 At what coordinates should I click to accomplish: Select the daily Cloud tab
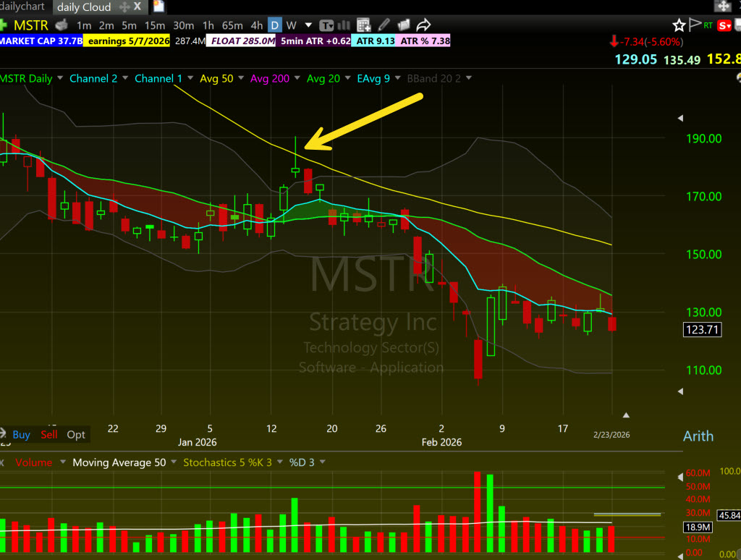[x=84, y=7]
